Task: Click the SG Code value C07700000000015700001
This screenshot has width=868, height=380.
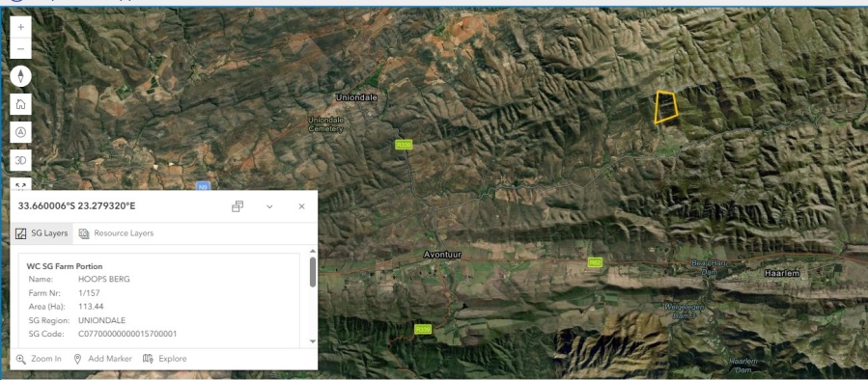Action: [127, 334]
